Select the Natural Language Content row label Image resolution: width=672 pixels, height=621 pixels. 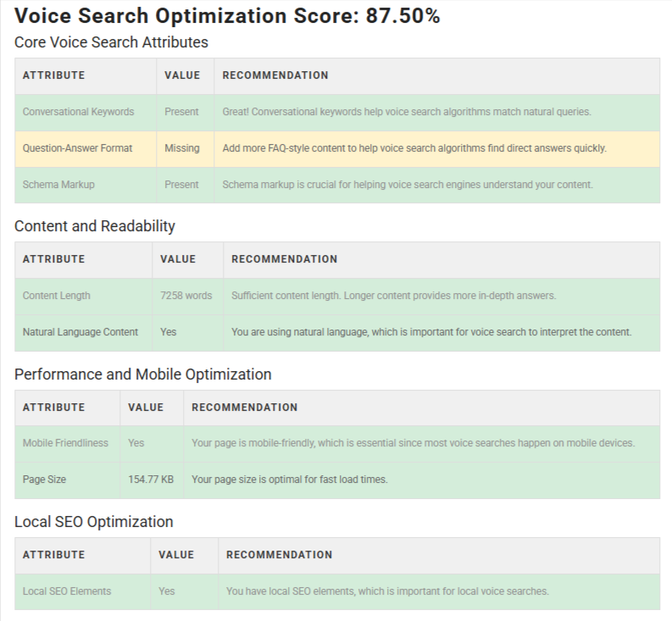click(x=81, y=332)
